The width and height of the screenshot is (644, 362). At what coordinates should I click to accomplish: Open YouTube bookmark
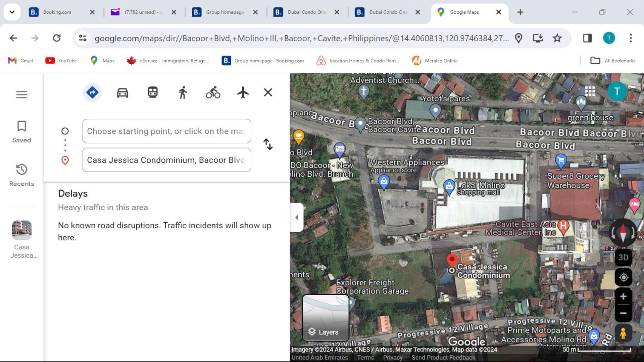click(61, 61)
